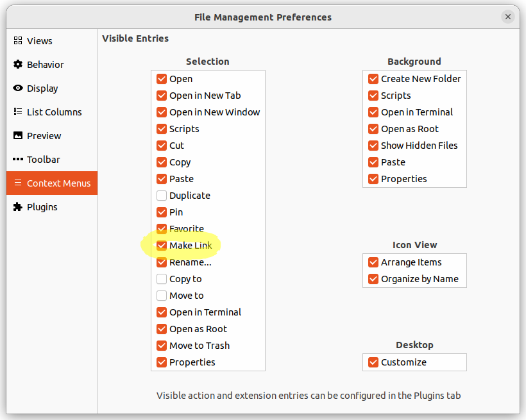Uncheck the Make Link entry

pos(162,246)
